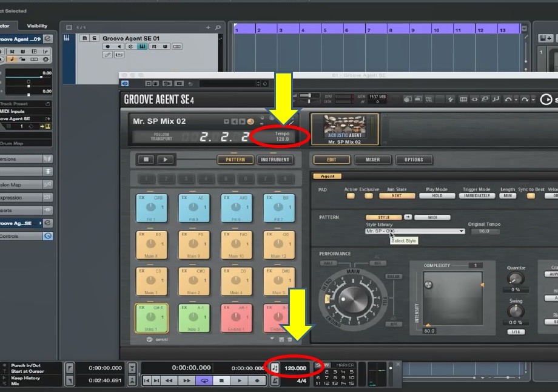Open the Mr. SP Mix 02 preset dropdown arrow
558x392 pixels.
[226, 122]
